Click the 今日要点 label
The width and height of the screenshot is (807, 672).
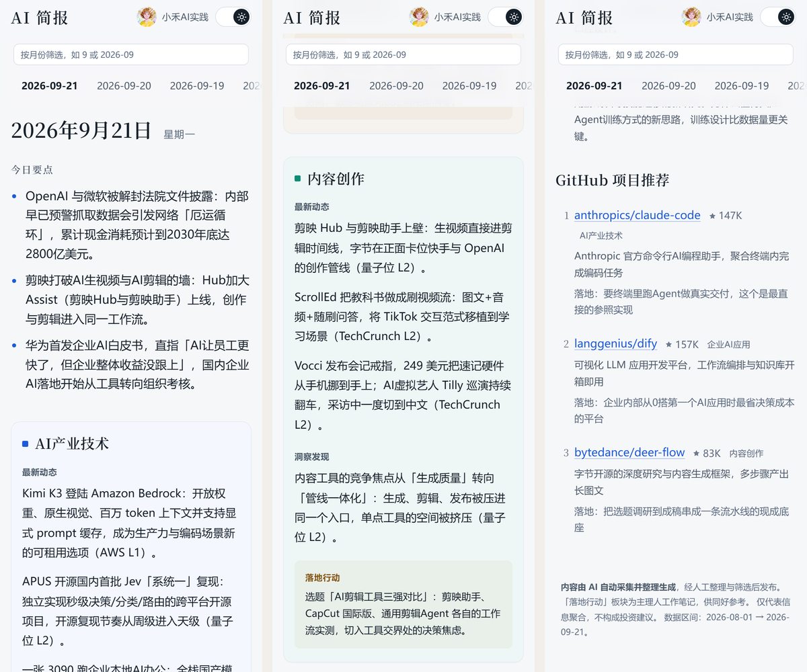[32, 170]
